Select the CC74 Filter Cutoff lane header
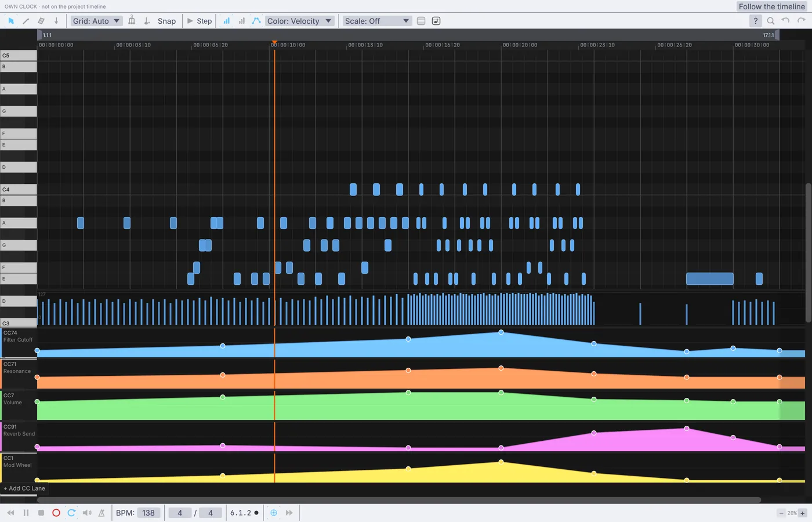The height and width of the screenshot is (522, 812). point(19,342)
